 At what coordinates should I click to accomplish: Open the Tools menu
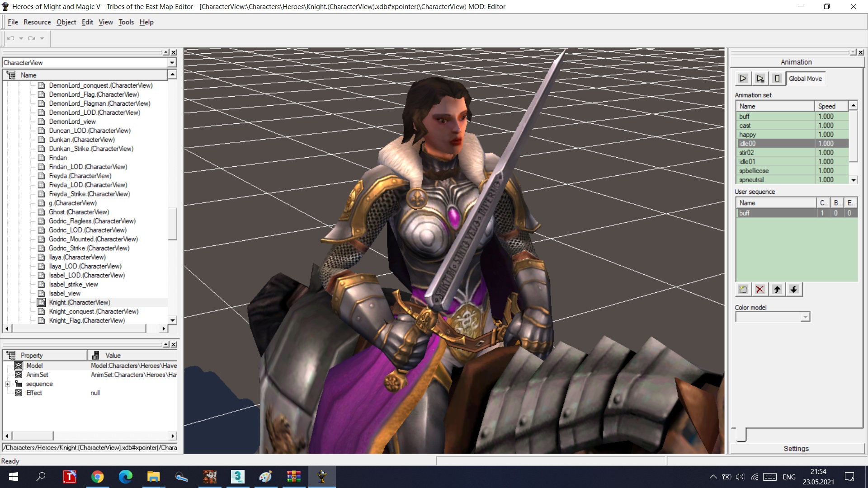point(126,22)
